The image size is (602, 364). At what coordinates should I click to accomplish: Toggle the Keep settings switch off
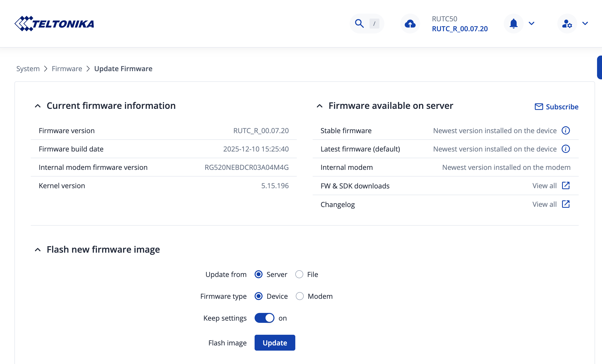[264, 318]
